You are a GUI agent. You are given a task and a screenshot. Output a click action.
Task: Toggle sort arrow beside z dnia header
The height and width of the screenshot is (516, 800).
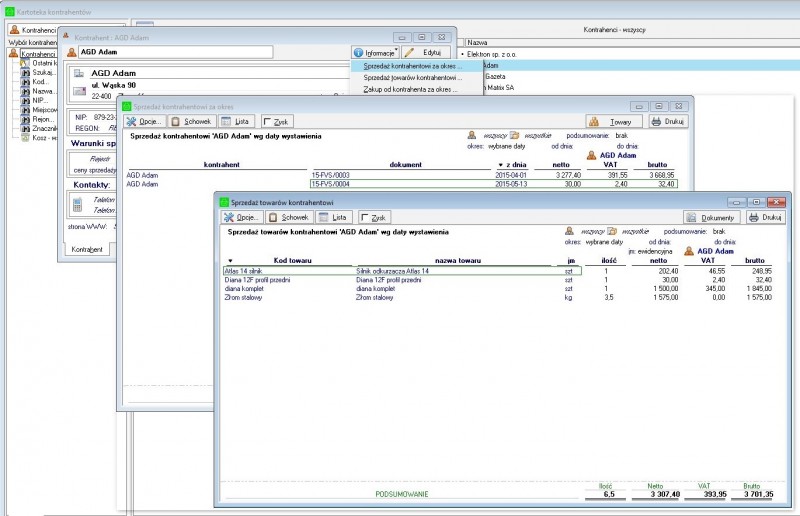coord(501,165)
